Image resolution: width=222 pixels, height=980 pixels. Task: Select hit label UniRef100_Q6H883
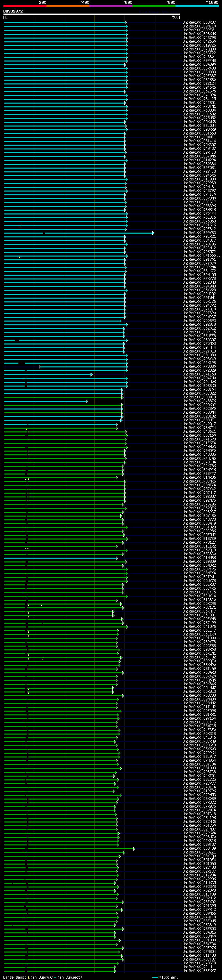199,72
